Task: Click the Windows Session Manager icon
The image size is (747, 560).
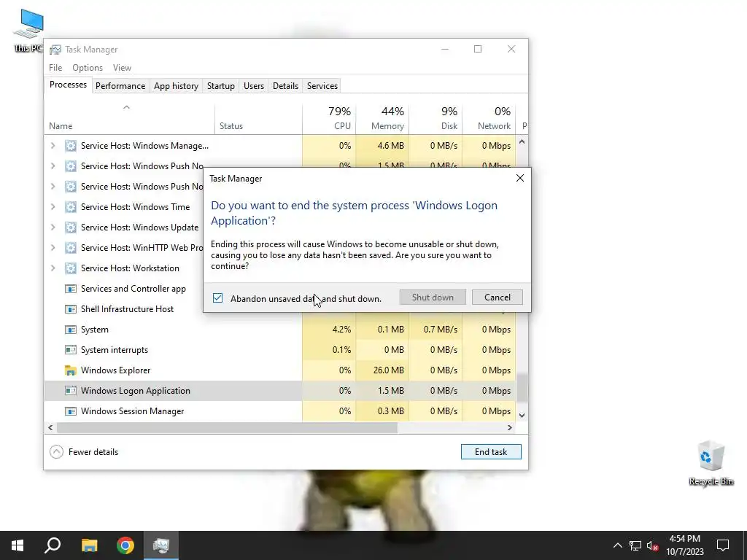Action: pyautogui.click(x=71, y=411)
